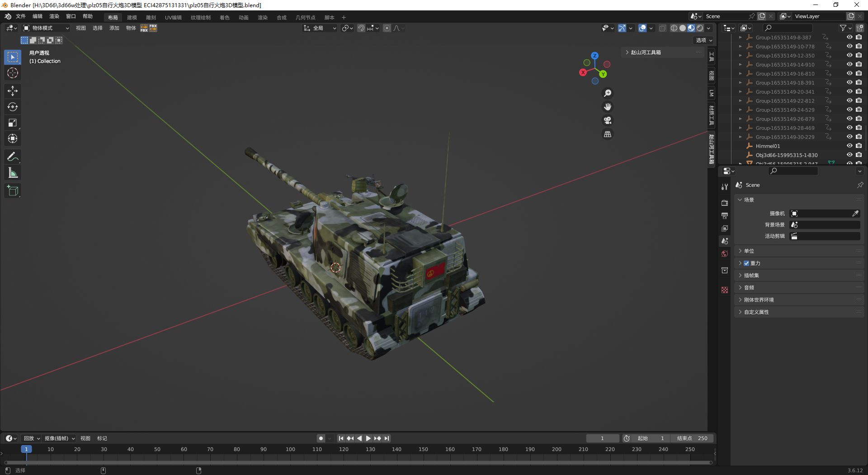Select the Cursor tool in the left toolbar
This screenshot has width=868, height=475.
point(13,73)
